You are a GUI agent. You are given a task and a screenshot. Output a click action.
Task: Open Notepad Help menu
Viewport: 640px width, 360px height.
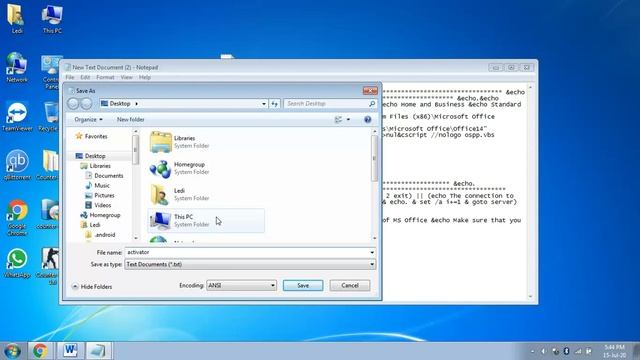144,77
